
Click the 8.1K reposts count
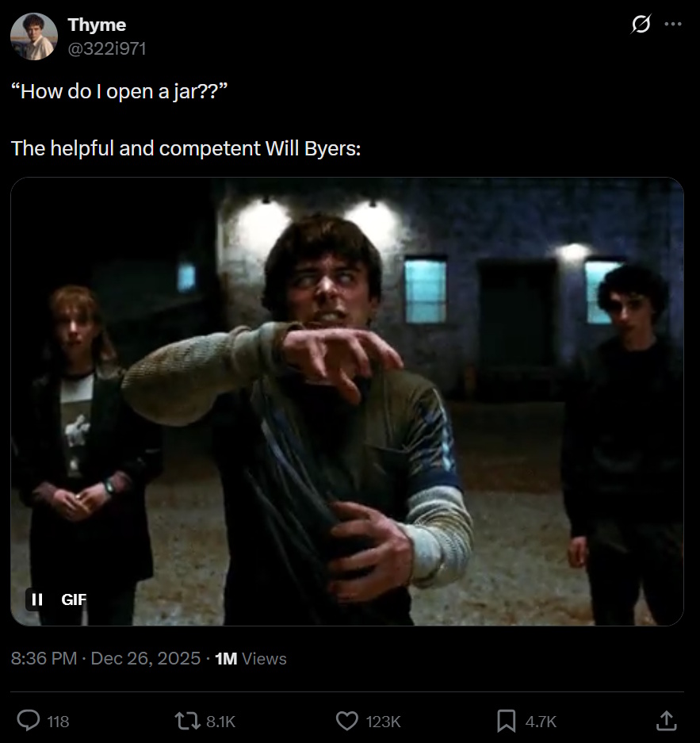tap(220, 722)
